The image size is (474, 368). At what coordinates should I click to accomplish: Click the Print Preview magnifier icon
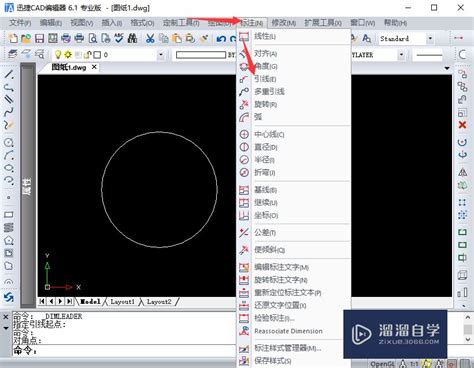click(x=93, y=38)
